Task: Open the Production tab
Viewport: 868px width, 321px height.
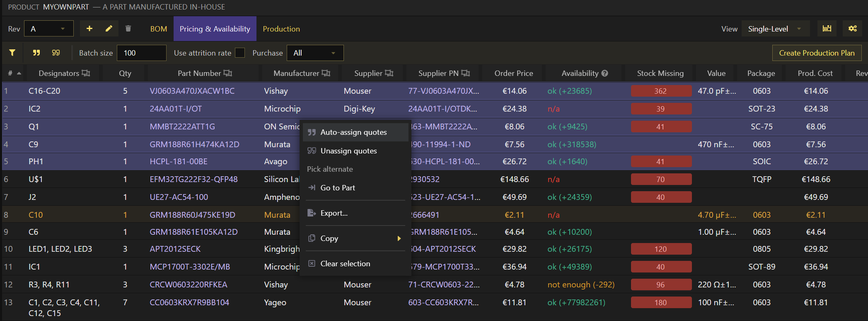Action: [281, 29]
